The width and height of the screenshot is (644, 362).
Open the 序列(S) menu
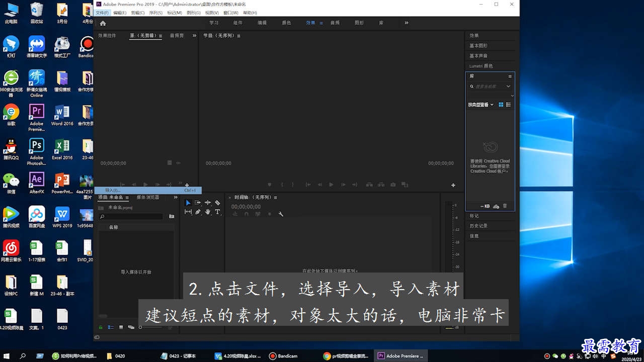(x=156, y=13)
